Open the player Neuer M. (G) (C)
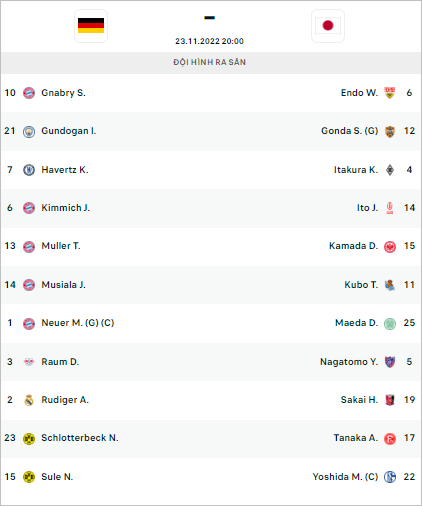422x506 pixels. (x=78, y=323)
